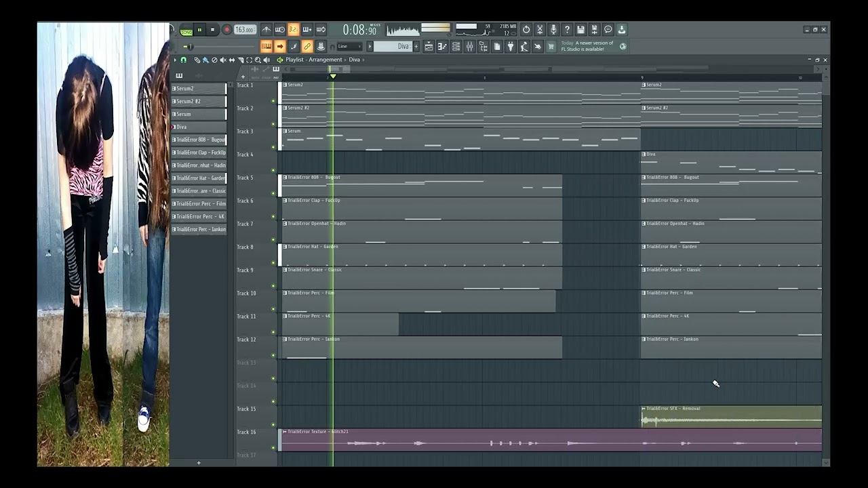Click the download arrow icon
The width and height of the screenshot is (868, 488).
tap(621, 29)
